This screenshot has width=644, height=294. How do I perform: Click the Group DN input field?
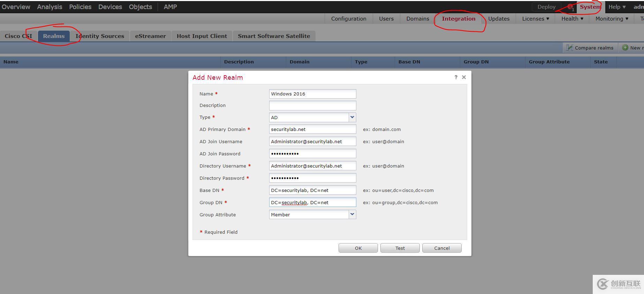(x=312, y=202)
